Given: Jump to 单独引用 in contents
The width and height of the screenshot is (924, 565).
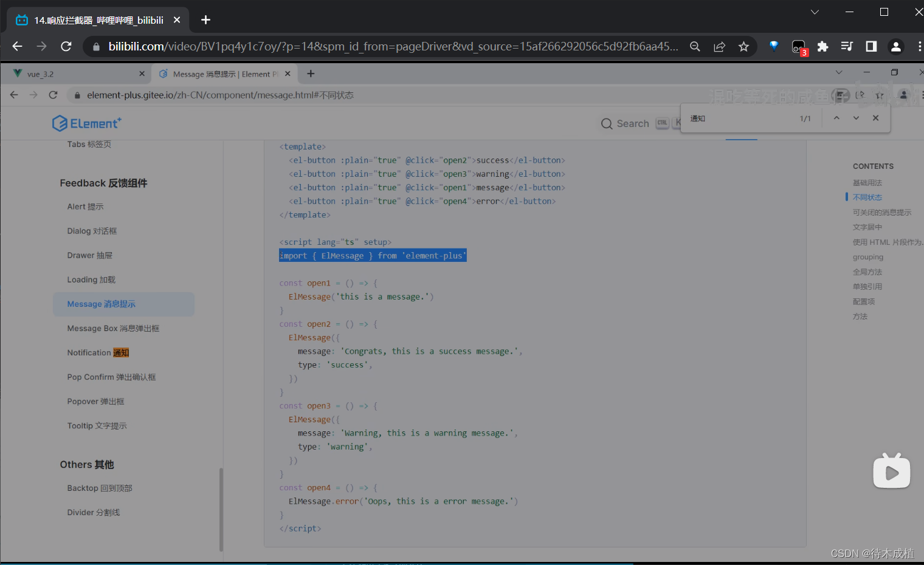Looking at the screenshot, I should coord(867,286).
